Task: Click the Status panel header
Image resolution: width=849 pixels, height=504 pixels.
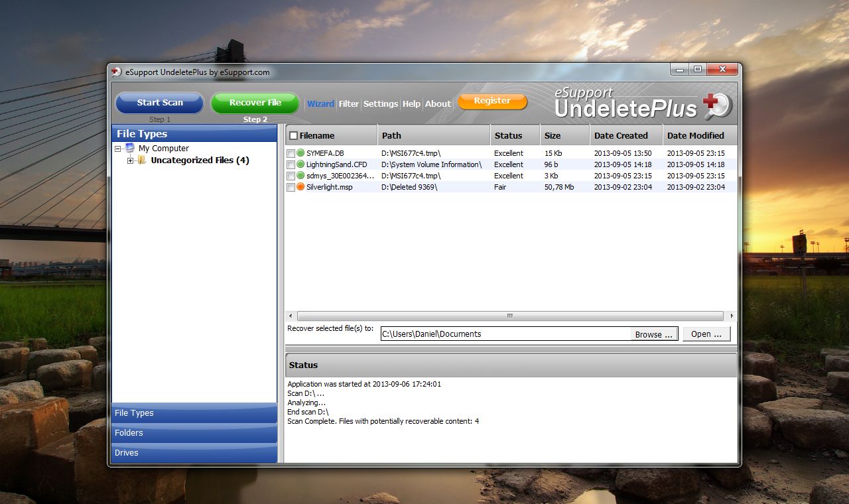Action: click(511, 365)
